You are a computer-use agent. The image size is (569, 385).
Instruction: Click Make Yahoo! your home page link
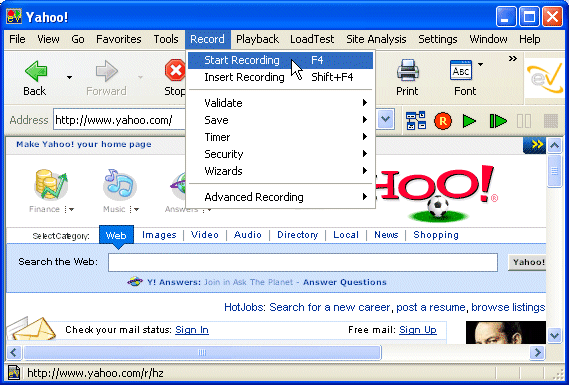(84, 144)
